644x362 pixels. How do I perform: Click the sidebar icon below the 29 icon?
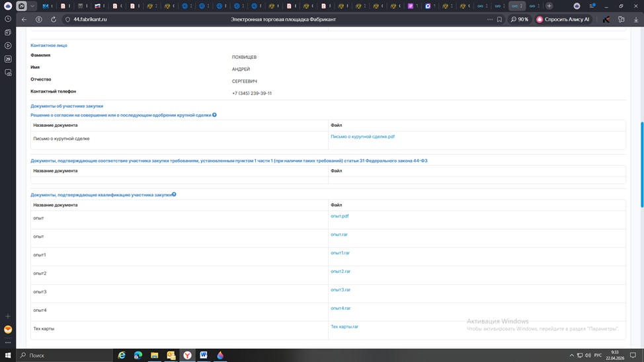(8, 73)
